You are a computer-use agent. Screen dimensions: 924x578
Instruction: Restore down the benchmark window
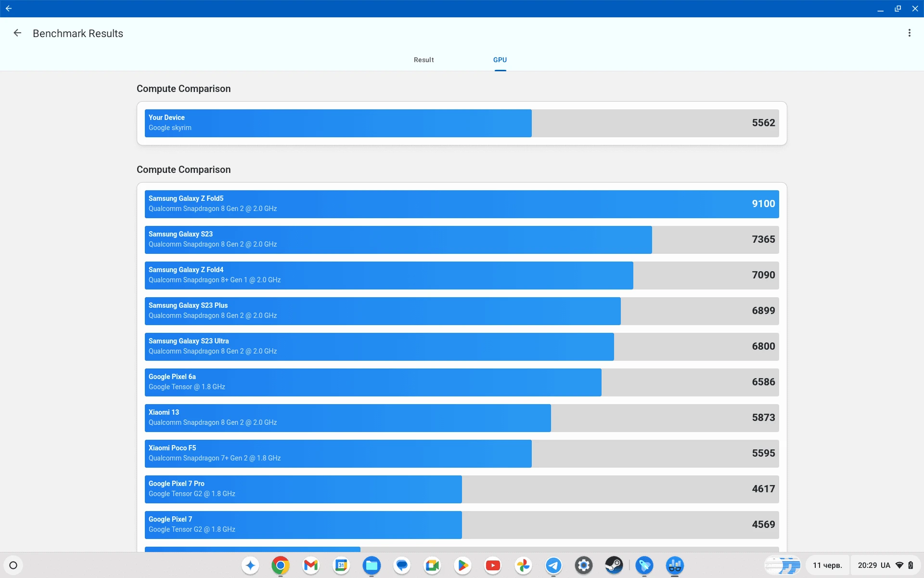[x=898, y=8]
